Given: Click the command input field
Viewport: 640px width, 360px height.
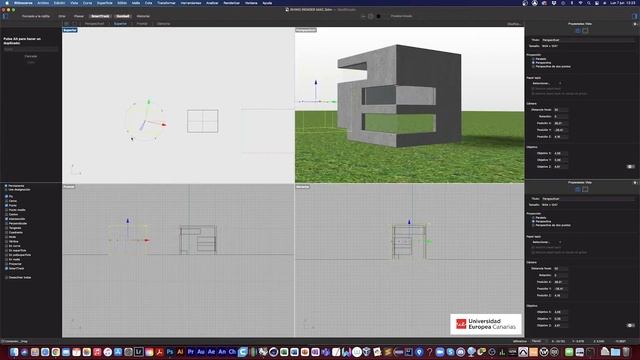Looking at the screenshot, I should pyautogui.click(x=31, y=49).
